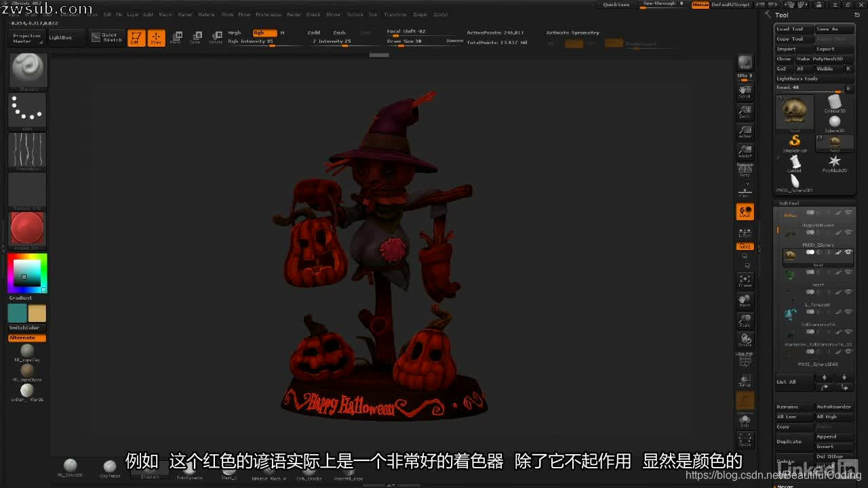Select the Rotate mode button in top shelf
The width and height of the screenshot is (868, 488).
point(216,38)
